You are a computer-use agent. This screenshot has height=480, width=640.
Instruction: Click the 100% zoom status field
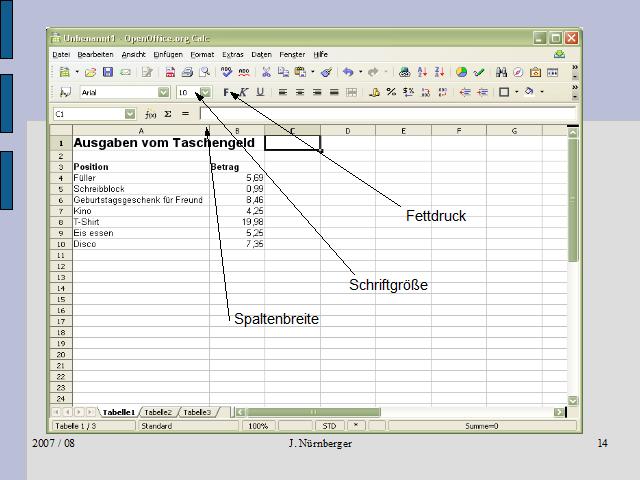click(x=258, y=426)
